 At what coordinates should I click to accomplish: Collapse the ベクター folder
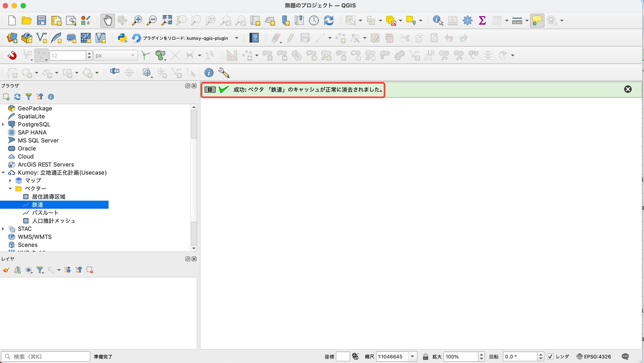[10, 188]
